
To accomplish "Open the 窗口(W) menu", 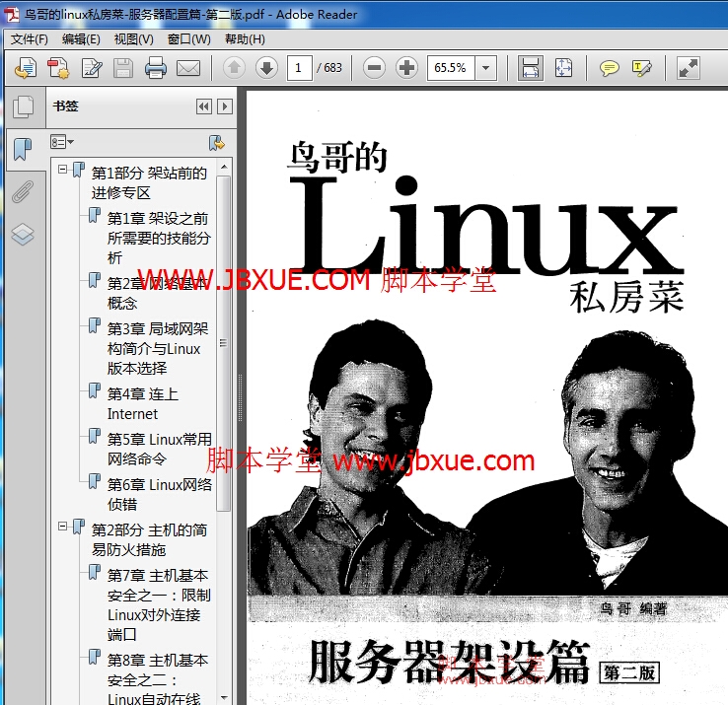I will coord(189,39).
